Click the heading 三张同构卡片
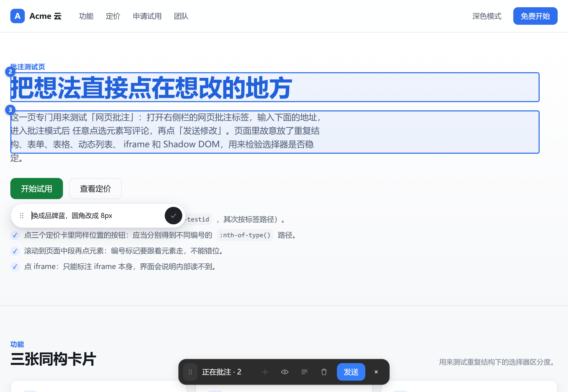568x392 pixels. click(53, 359)
